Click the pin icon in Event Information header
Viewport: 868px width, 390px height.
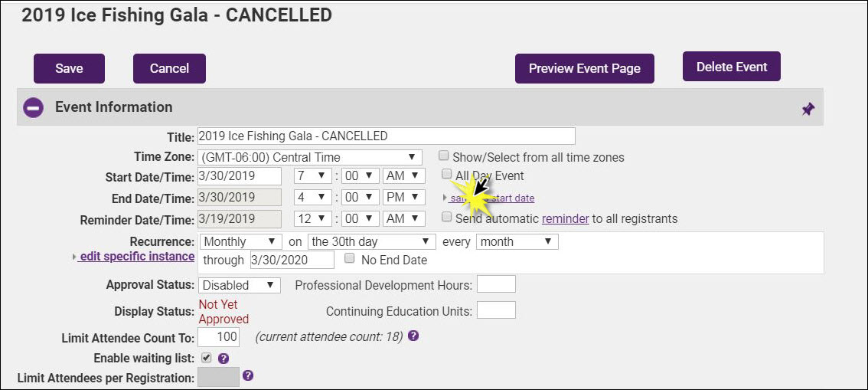[x=808, y=110]
